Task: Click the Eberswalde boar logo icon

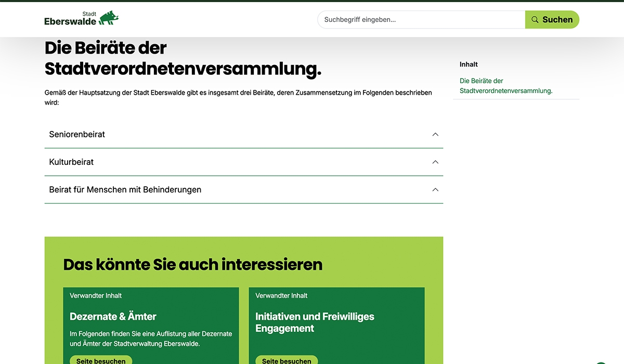Action: (x=109, y=18)
